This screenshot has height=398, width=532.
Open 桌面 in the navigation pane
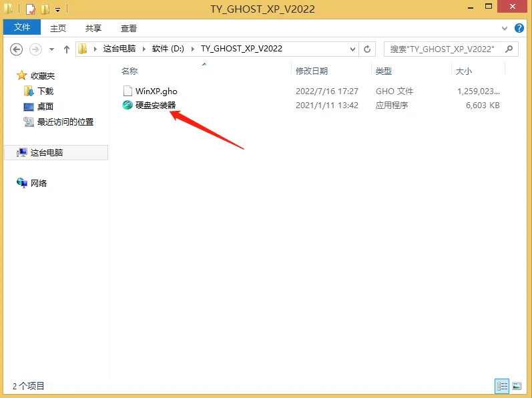45,107
